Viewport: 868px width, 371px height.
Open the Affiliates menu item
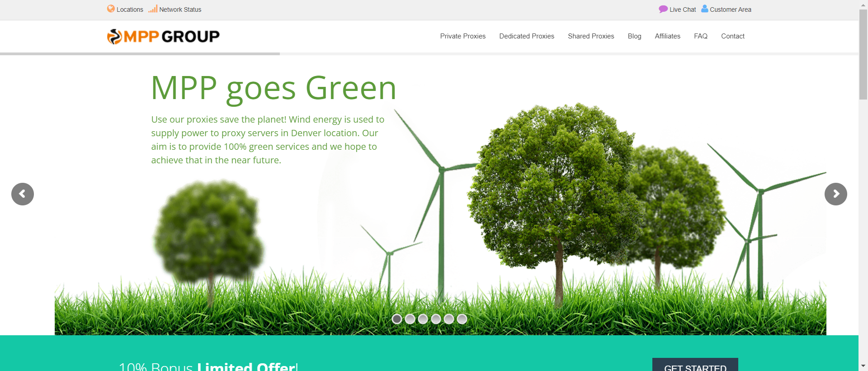(667, 36)
